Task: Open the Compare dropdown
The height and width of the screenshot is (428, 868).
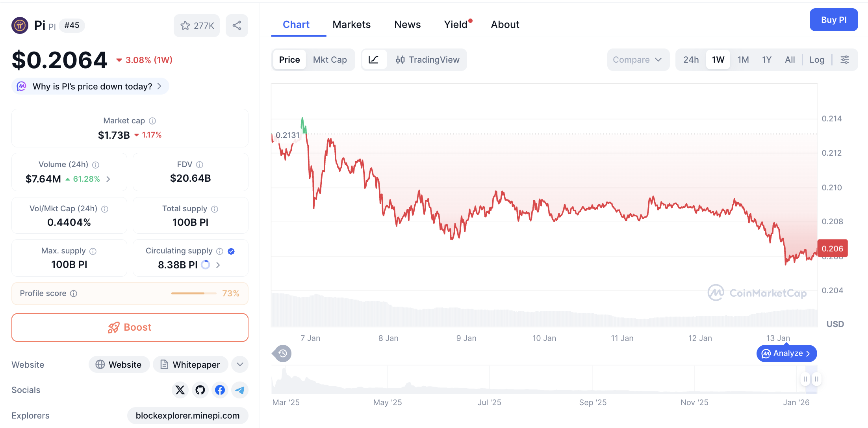Action: click(638, 60)
